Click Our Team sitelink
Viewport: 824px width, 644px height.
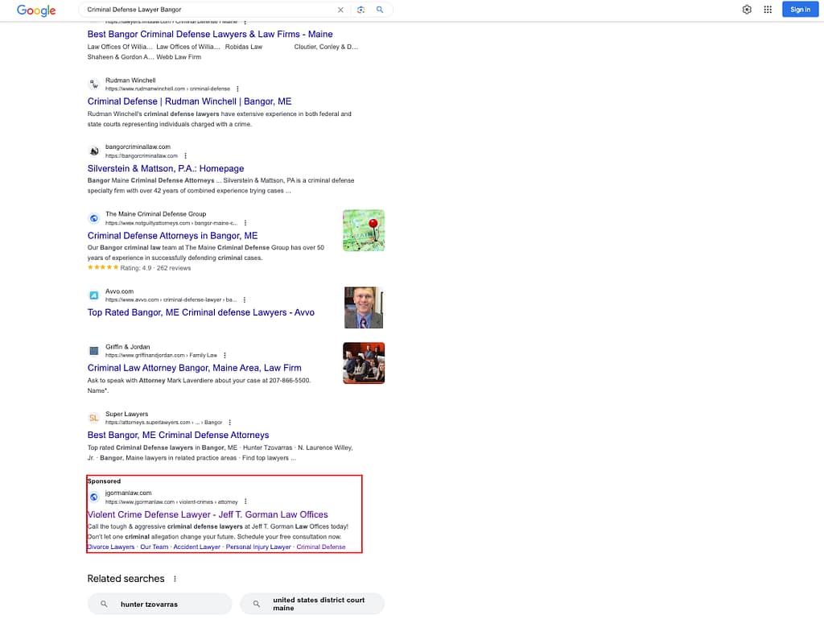154,547
